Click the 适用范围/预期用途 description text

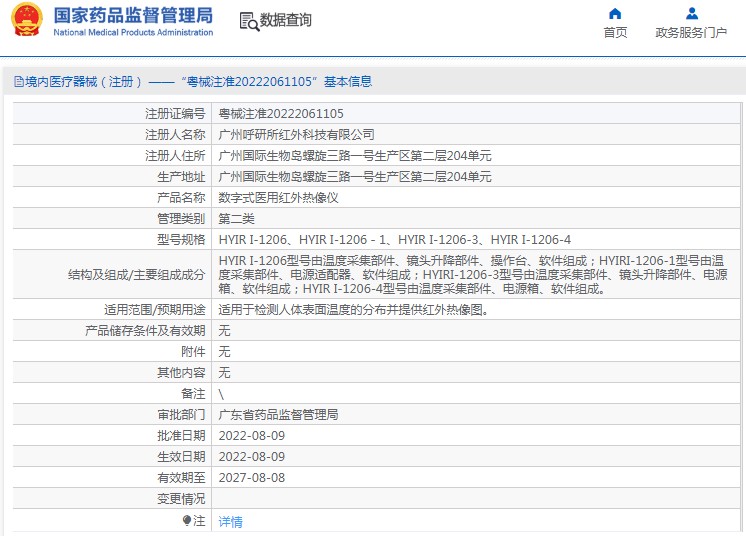(x=354, y=310)
